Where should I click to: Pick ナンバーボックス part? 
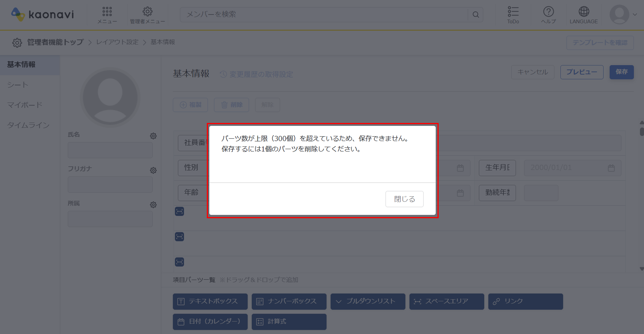[x=289, y=301]
